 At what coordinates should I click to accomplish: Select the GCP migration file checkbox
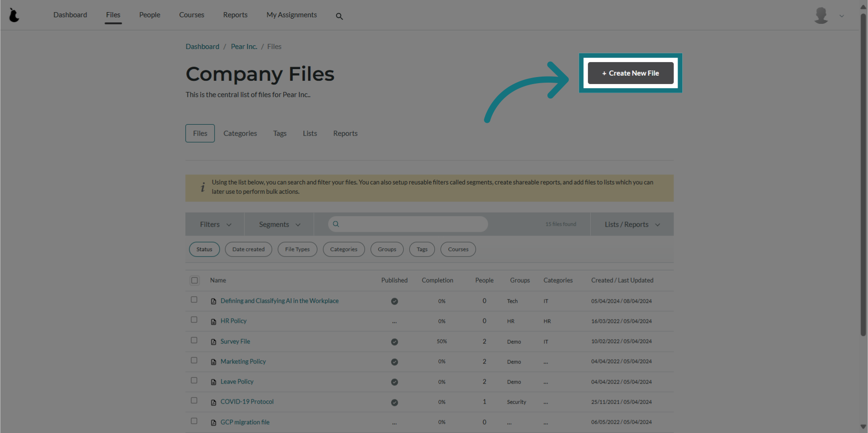[194, 421]
